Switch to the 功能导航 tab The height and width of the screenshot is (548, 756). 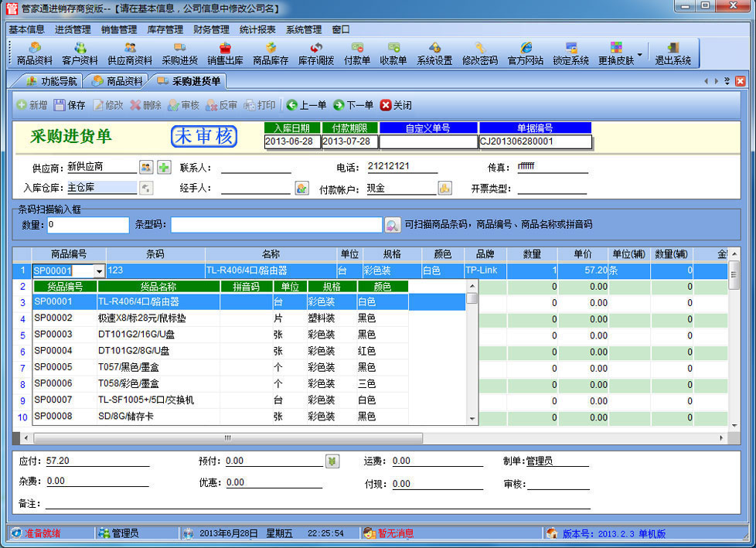(51, 81)
